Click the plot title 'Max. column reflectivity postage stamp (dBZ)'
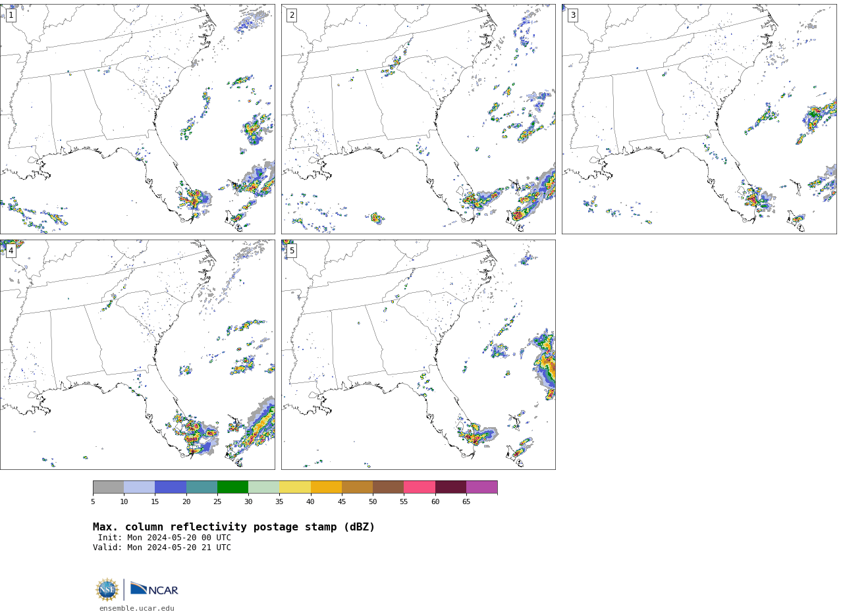 (234, 527)
